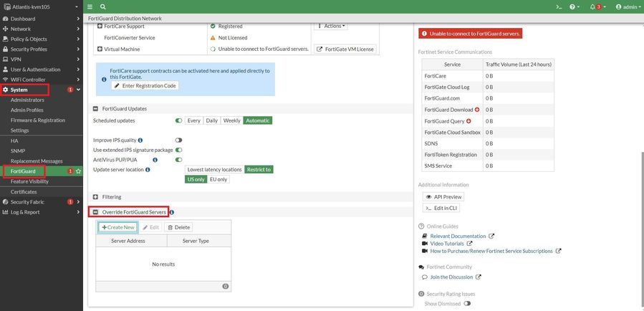Viewport: 644px width, 311px height.
Task: Toggle the hamburger menu icon
Action: 90,7
